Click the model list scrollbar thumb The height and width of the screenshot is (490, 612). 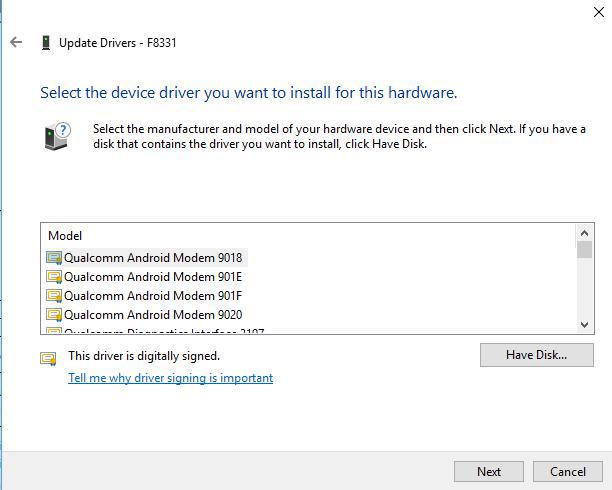point(585,250)
